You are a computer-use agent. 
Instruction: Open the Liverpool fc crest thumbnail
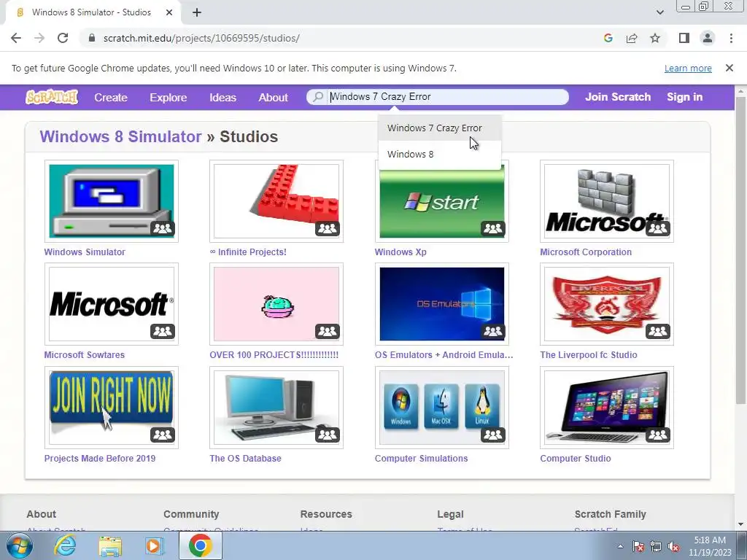click(x=607, y=304)
